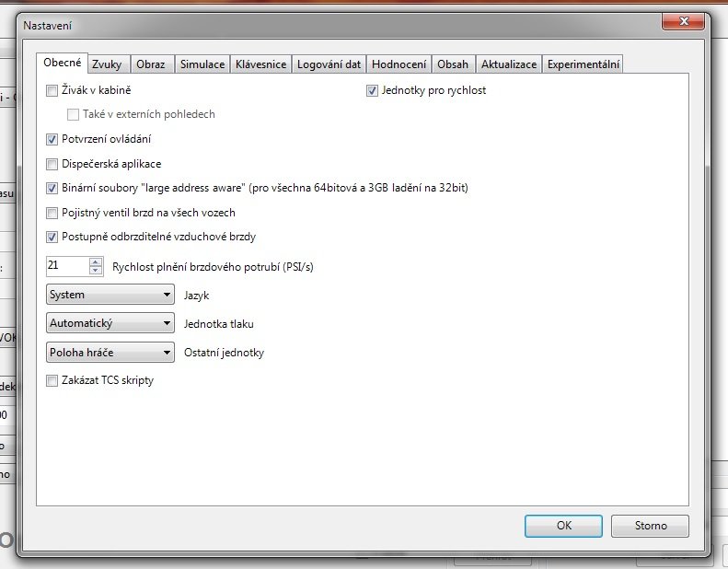Toggle Jednotky pro rychlost checkbox

point(373,91)
